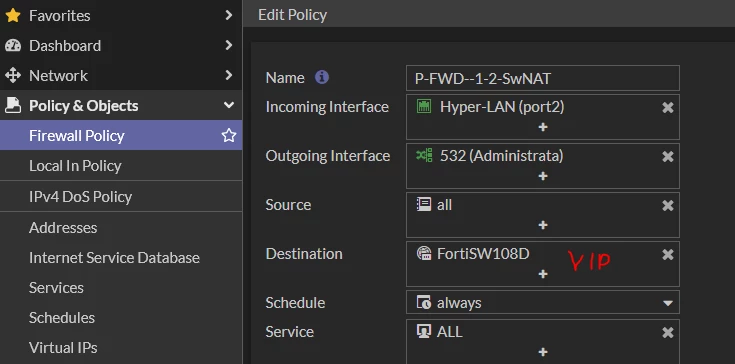The height and width of the screenshot is (364, 735).
Task: Favorite the Firewall Policy page star
Action: coord(229,135)
